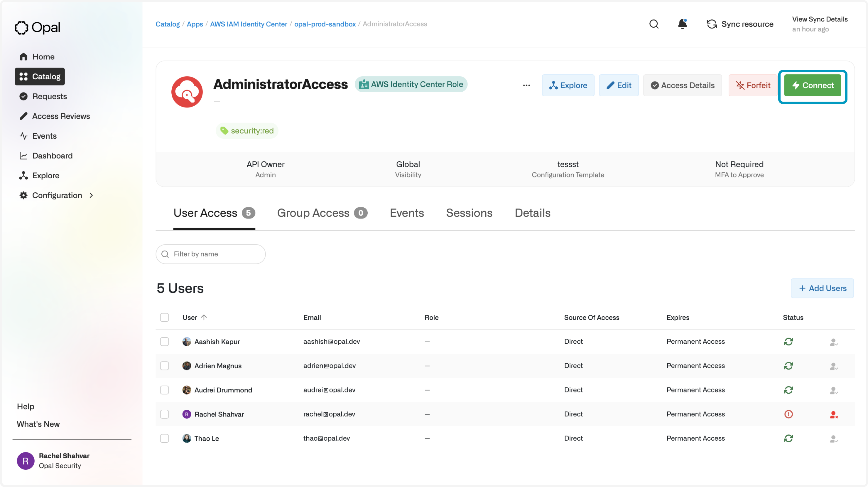Click error status icon for Rachel Shahvar
The image size is (868, 487).
click(x=788, y=414)
